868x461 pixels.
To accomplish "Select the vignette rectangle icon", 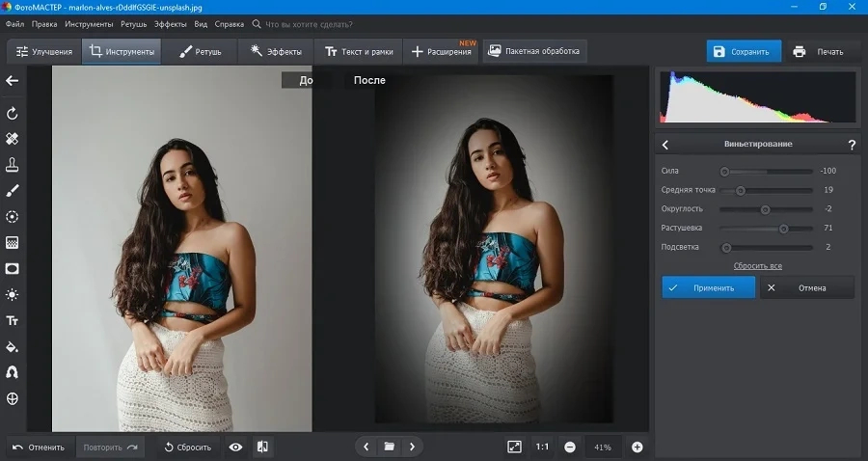I will coord(13,269).
